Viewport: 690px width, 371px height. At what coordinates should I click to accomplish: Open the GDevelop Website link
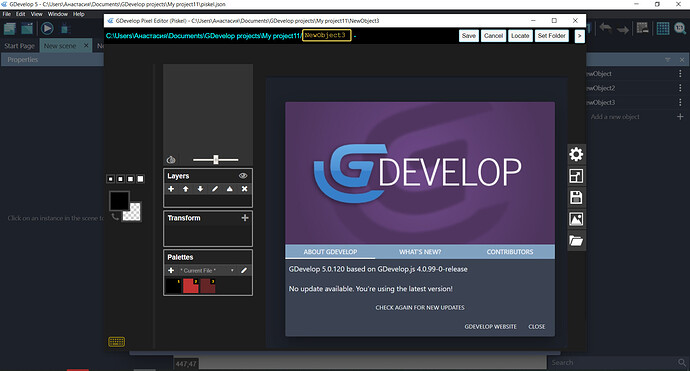[x=491, y=327]
